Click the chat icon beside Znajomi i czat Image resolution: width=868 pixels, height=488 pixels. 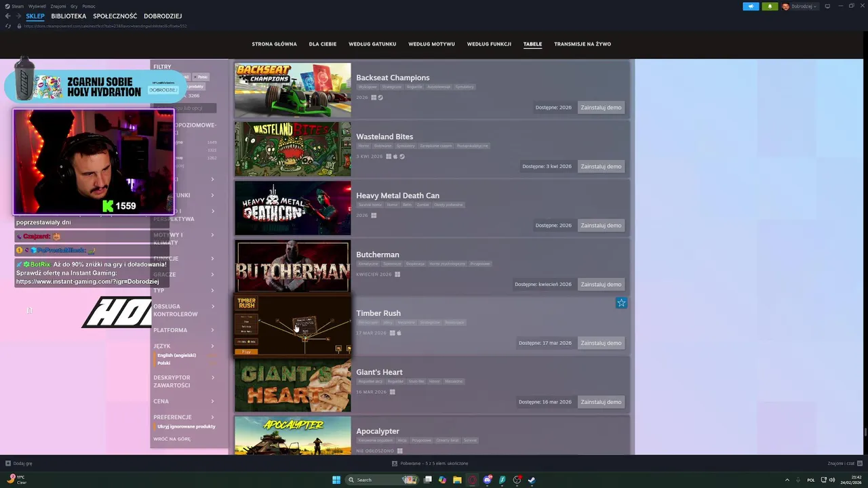859,464
